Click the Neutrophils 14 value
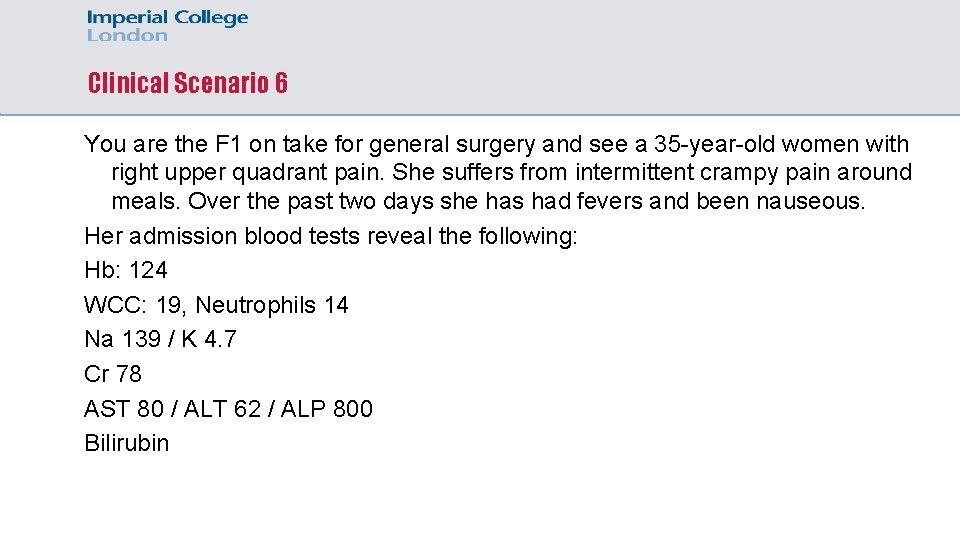 pyautogui.click(x=272, y=305)
